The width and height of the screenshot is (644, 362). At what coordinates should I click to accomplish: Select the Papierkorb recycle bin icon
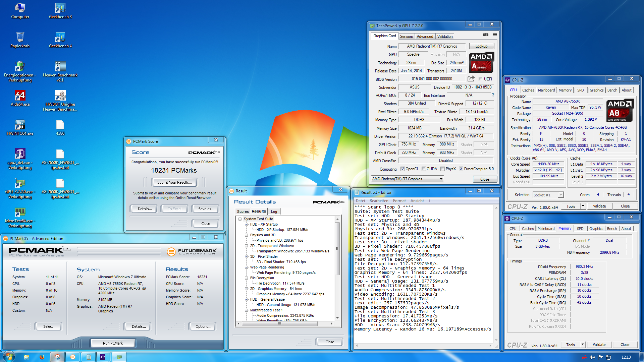[20, 40]
